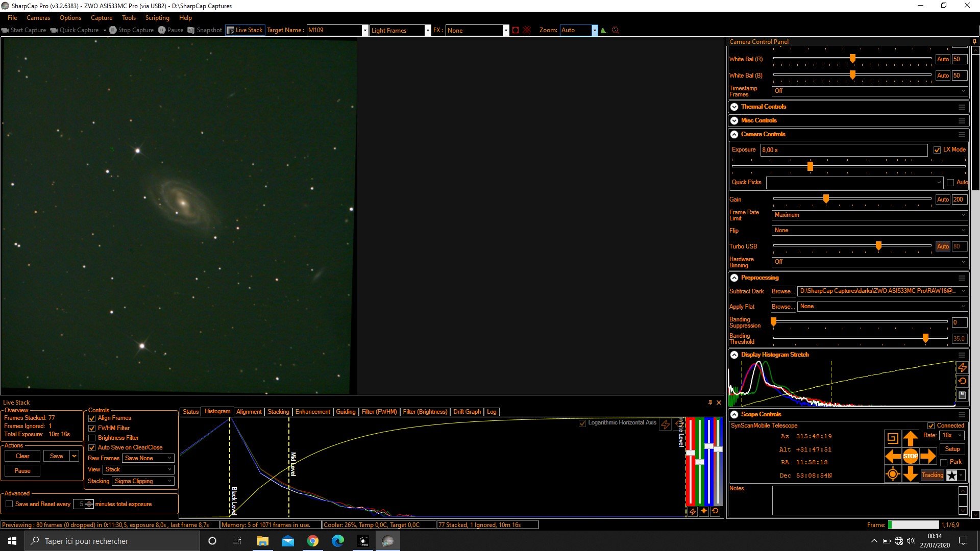
Task: Click the Pause button in Live Stack Actions
Action: (x=22, y=471)
